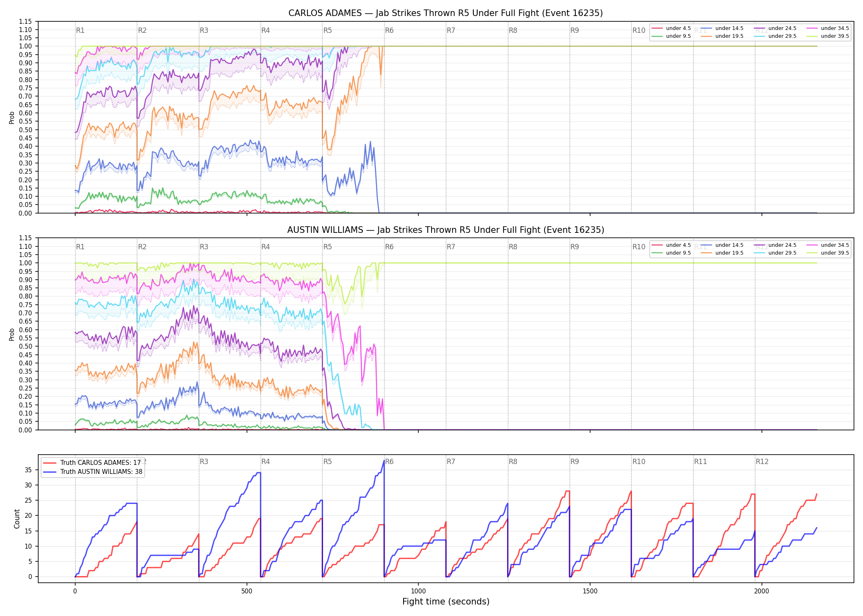Click 'Prob' y-axis label on Austin Williams chart
The image size is (863, 616).
pyautogui.click(x=12, y=334)
